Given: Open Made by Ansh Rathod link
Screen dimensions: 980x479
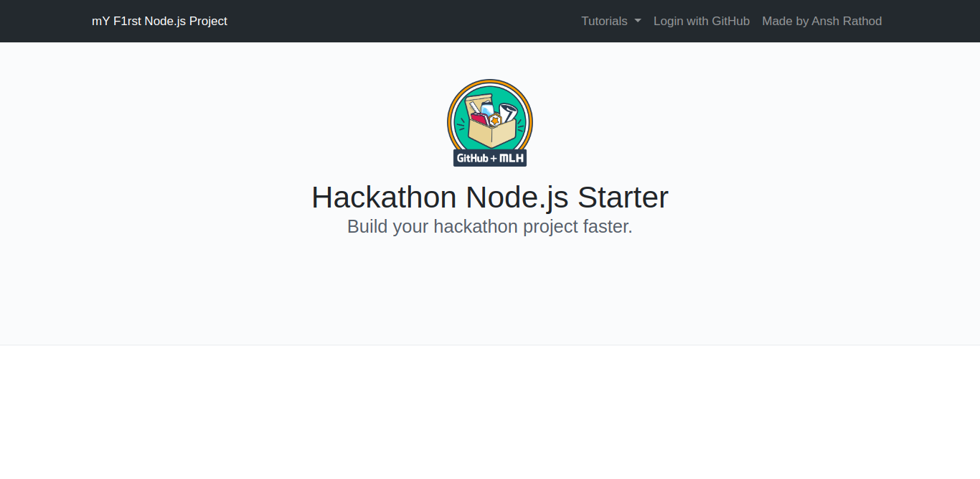Looking at the screenshot, I should point(822,22).
